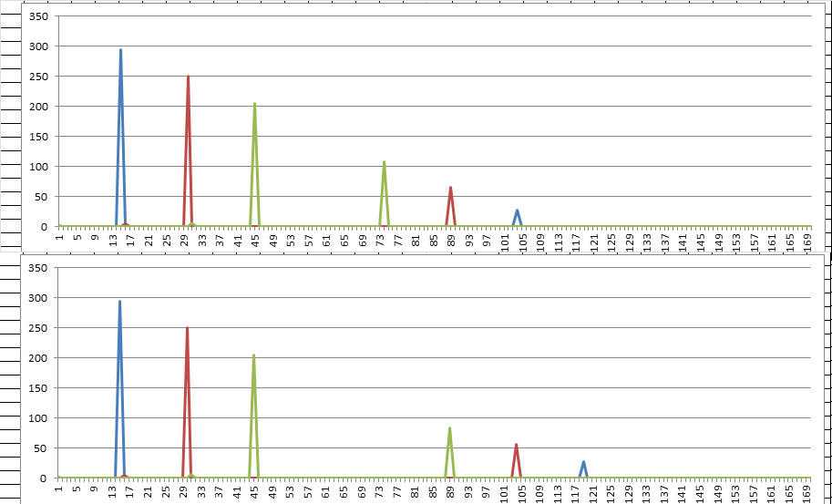832x504 pixels.
Task: Click lower chart's small red peak near 104
Action: coord(516,461)
